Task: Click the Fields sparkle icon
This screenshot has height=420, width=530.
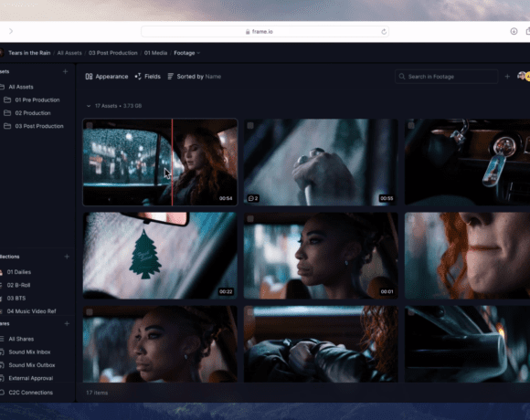Action: pyautogui.click(x=138, y=77)
